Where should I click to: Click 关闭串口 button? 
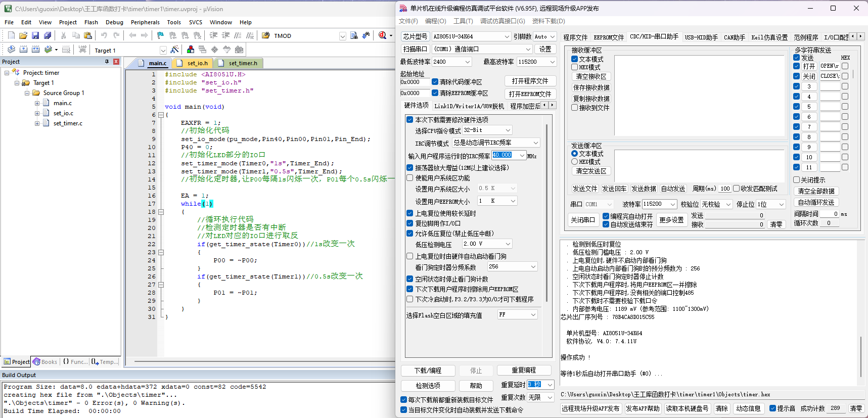pos(583,220)
